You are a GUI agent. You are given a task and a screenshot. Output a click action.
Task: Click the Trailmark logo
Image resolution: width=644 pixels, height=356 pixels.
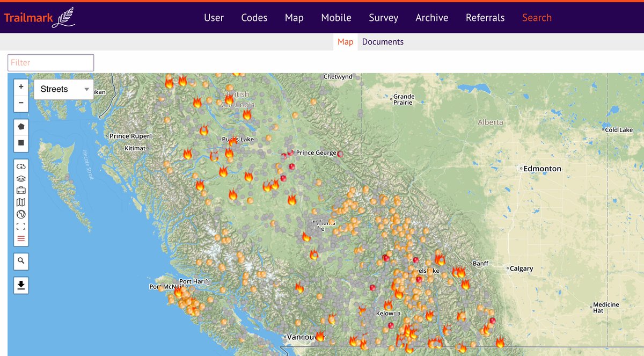pos(38,17)
